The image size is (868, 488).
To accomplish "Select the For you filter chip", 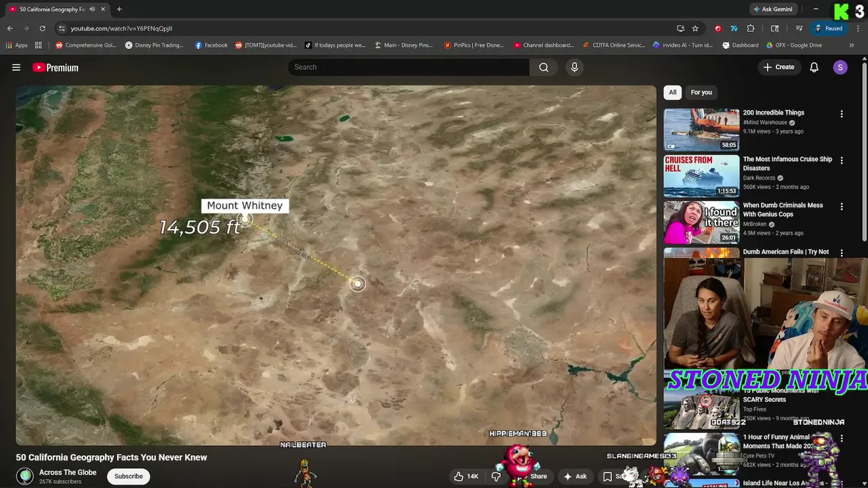I will coord(701,92).
